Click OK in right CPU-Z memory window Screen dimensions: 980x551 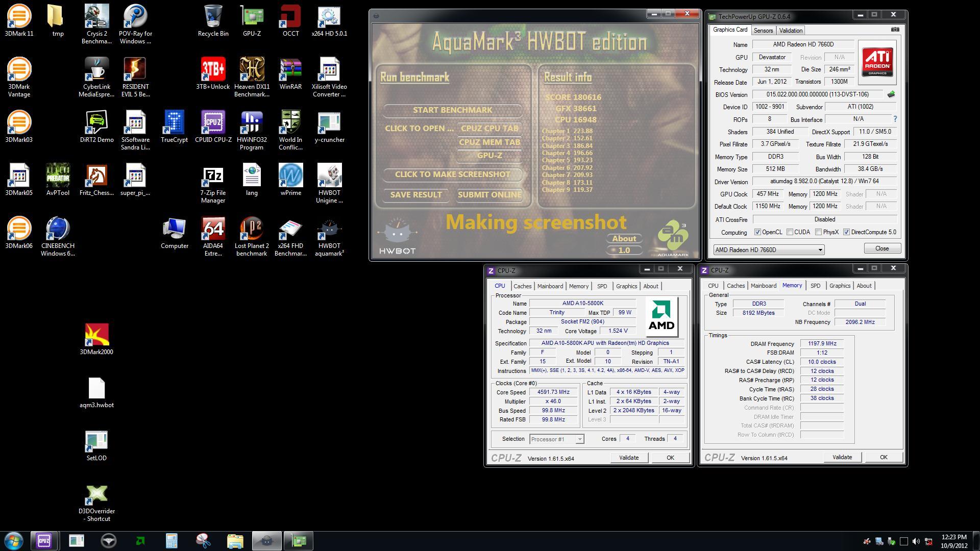[884, 457]
